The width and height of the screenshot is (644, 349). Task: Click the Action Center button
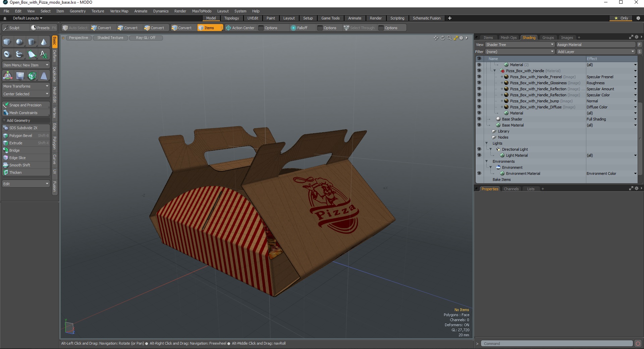(240, 28)
